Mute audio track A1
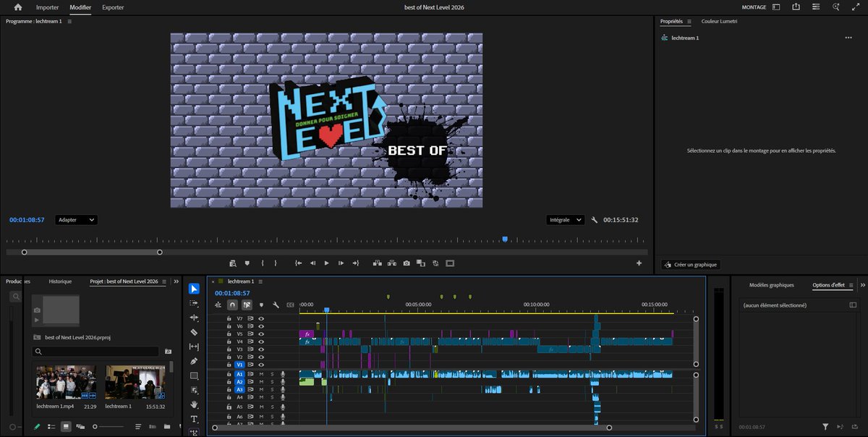This screenshot has width=868, height=437. coord(261,374)
